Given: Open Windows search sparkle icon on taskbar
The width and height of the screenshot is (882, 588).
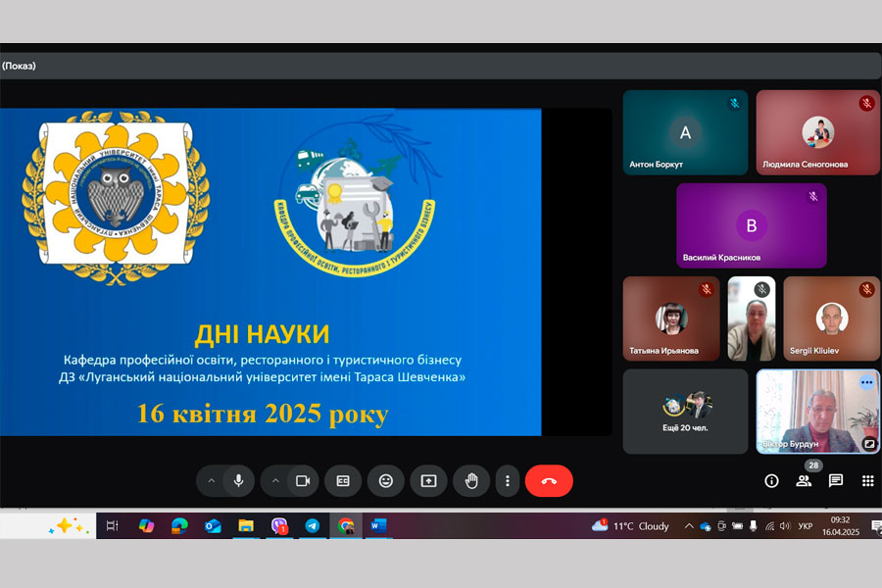Looking at the screenshot, I should pyautogui.click(x=68, y=526).
